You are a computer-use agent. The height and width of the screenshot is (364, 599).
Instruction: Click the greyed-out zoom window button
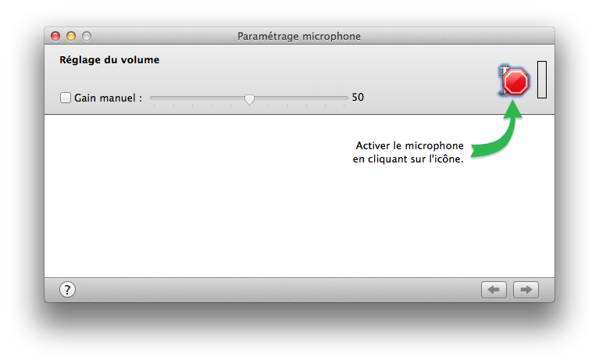[87, 36]
